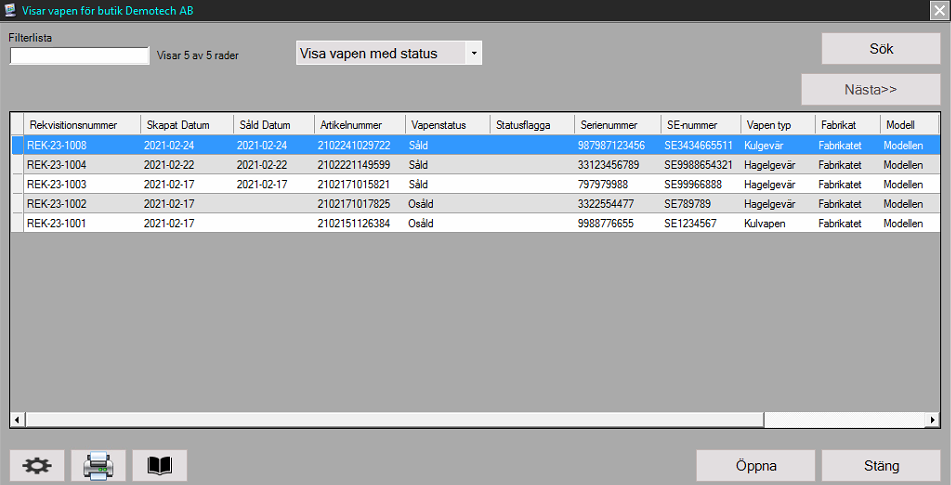Click the app icon in title bar

tap(10, 10)
